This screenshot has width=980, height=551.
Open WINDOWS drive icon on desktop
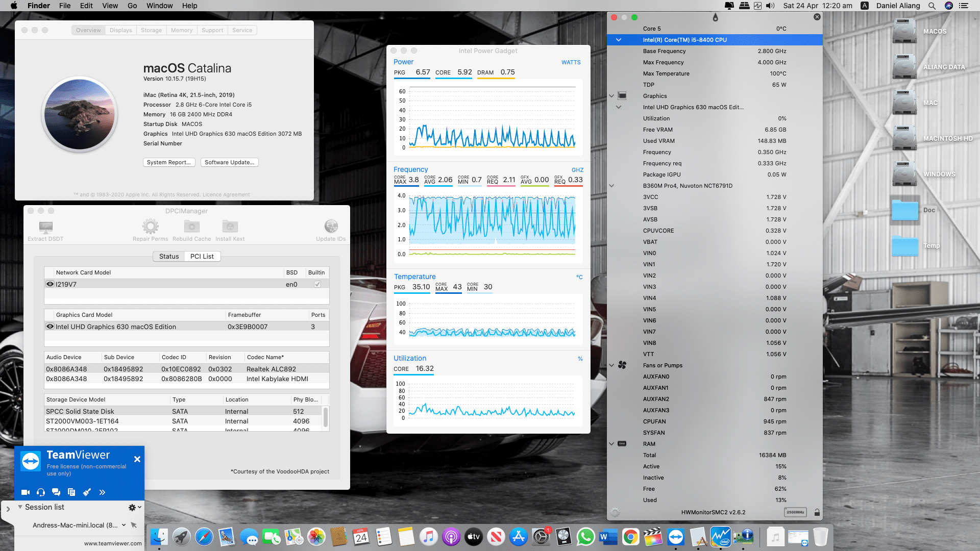(904, 174)
